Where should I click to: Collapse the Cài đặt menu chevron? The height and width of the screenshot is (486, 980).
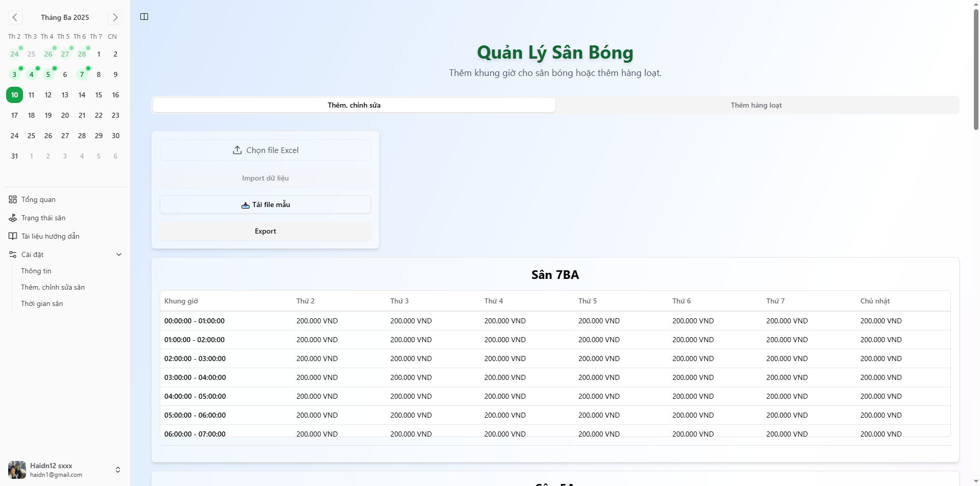pyautogui.click(x=119, y=254)
